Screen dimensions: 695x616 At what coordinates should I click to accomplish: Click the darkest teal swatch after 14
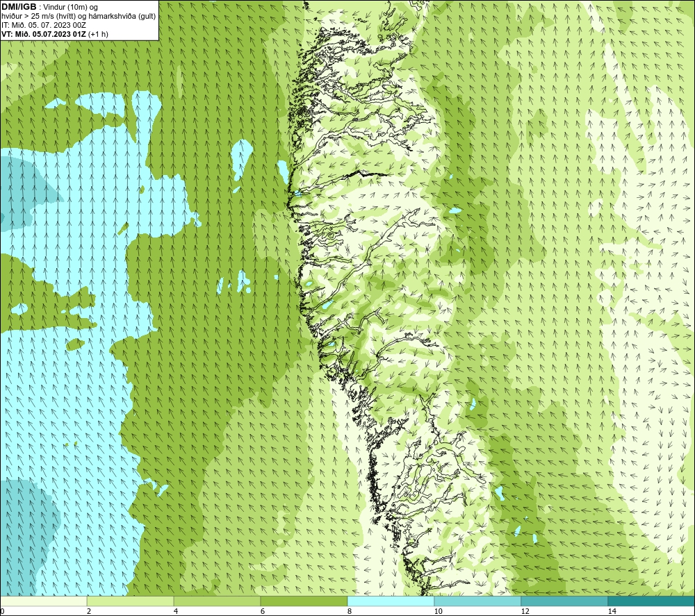click(x=652, y=601)
